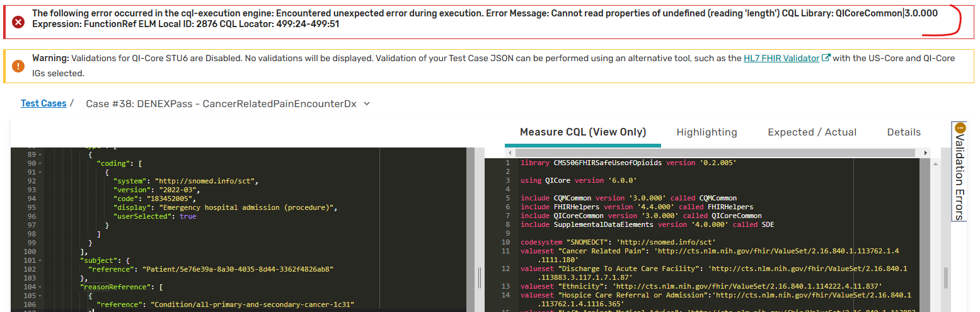Select the Details tab
This screenshot has height=312, width=980.
pyautogui.click(x=904, y=132)
